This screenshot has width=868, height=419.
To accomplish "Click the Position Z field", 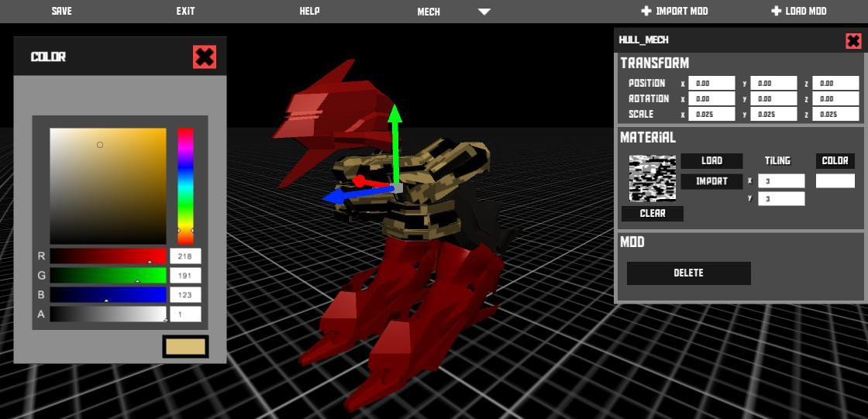I will (x=835, y=83).
